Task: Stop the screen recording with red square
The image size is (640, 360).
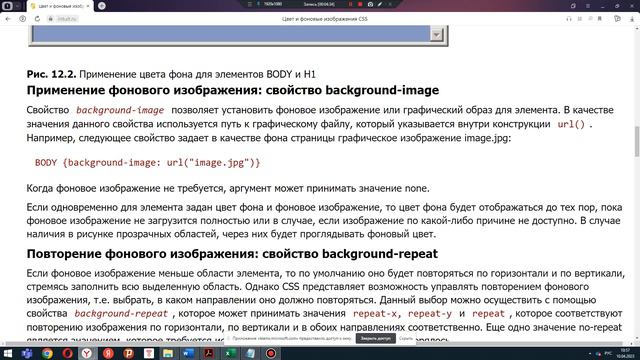Action: click(x=360, y=4)
